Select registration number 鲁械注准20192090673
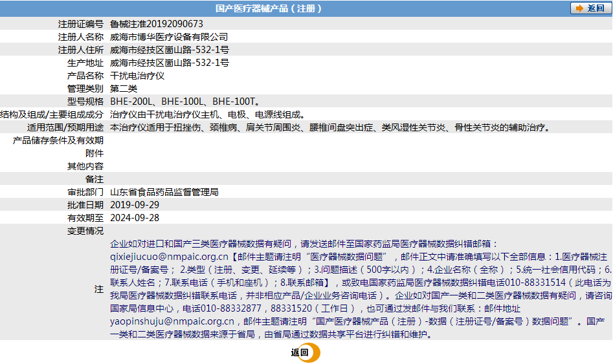 pos(157,24)
